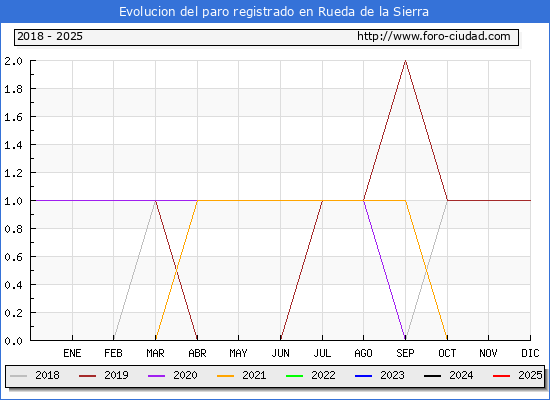
Task: Click the purple 2020 legend color line
Action: coord(156,376)
